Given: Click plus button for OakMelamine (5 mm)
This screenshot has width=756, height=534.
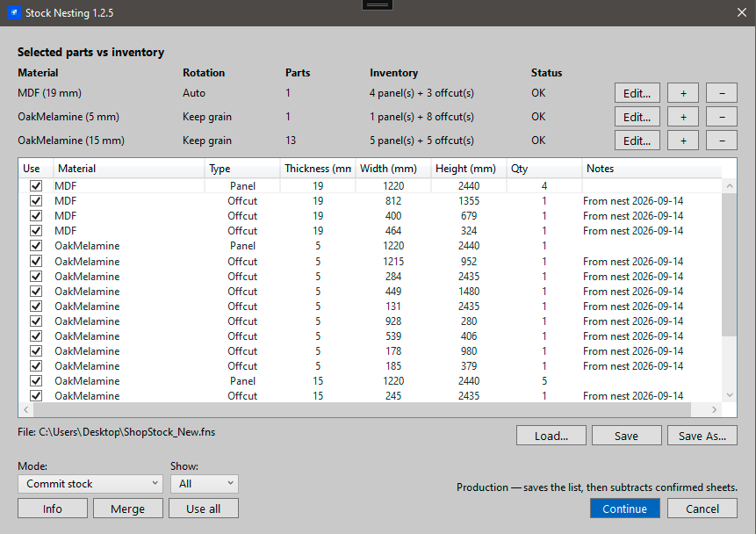Looking at the screenshot, I should (683, 117).
